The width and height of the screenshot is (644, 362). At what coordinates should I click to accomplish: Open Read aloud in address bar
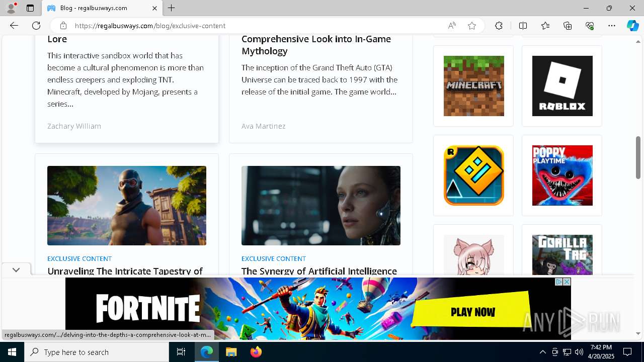[452, 26]
